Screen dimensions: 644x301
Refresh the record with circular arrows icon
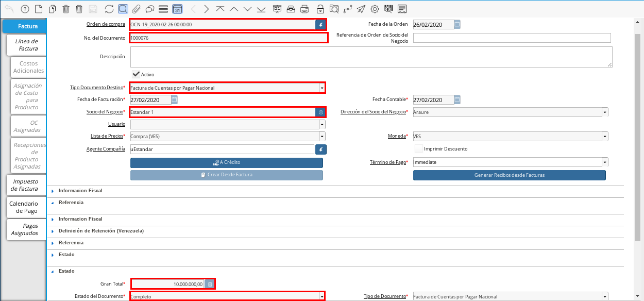tap(109, 9)
